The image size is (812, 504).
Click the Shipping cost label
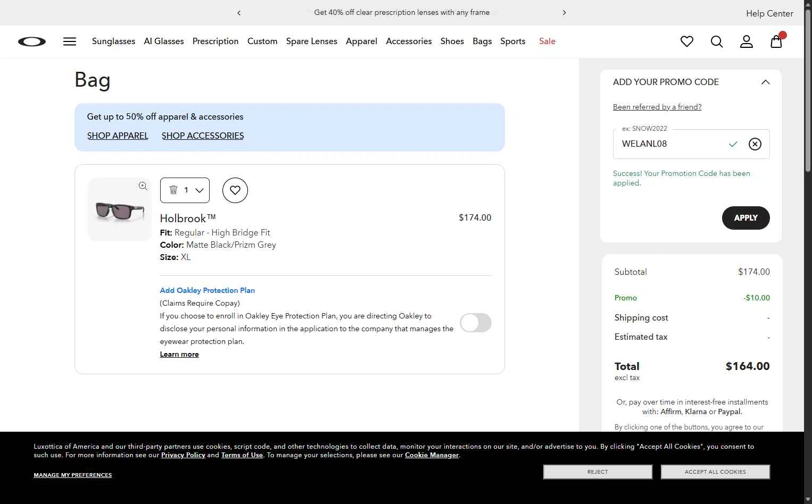click(x=641, y=317)
